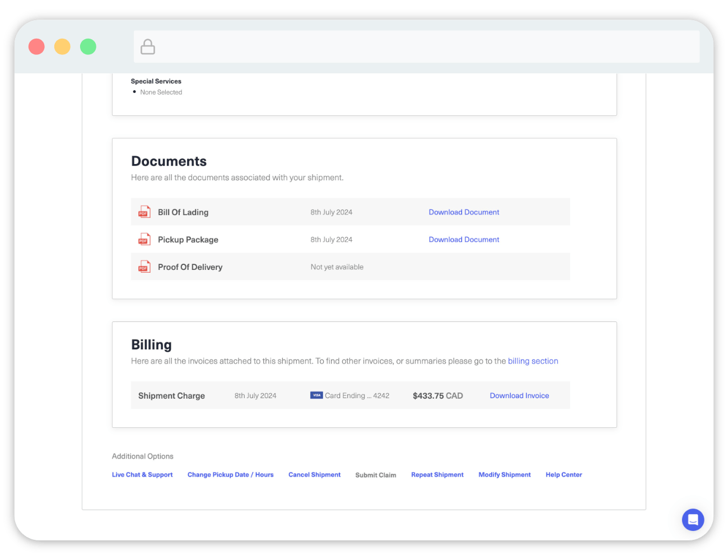Click the green window maximize dot
Image resolution: width=728 pixels, height=560 pixels.
point(88,46)
